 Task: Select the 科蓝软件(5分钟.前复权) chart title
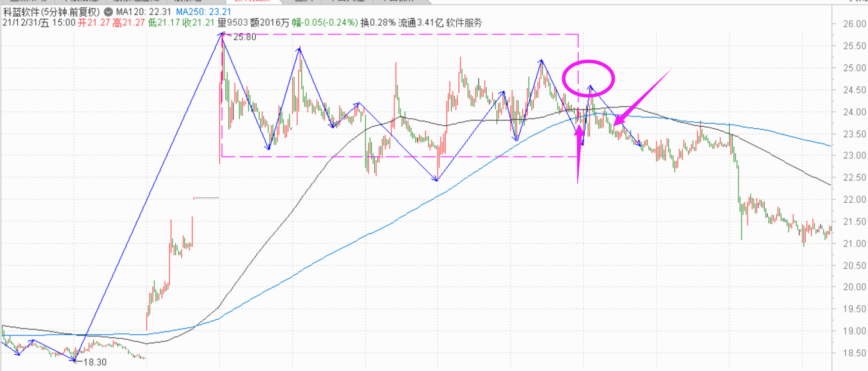click(51, 12)
